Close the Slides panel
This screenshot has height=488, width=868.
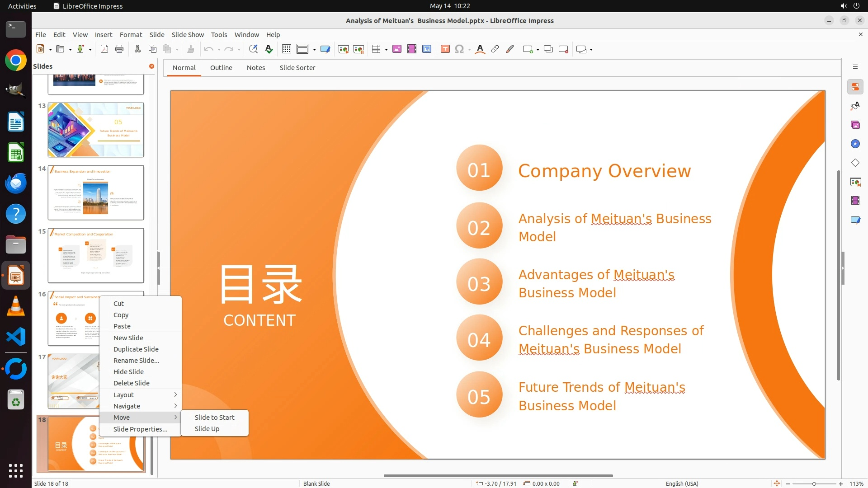[152, 66]
